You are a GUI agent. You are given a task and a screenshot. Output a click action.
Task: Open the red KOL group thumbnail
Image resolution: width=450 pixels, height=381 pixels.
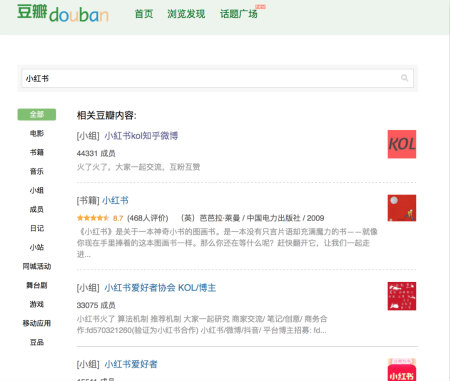coord(402,144)
